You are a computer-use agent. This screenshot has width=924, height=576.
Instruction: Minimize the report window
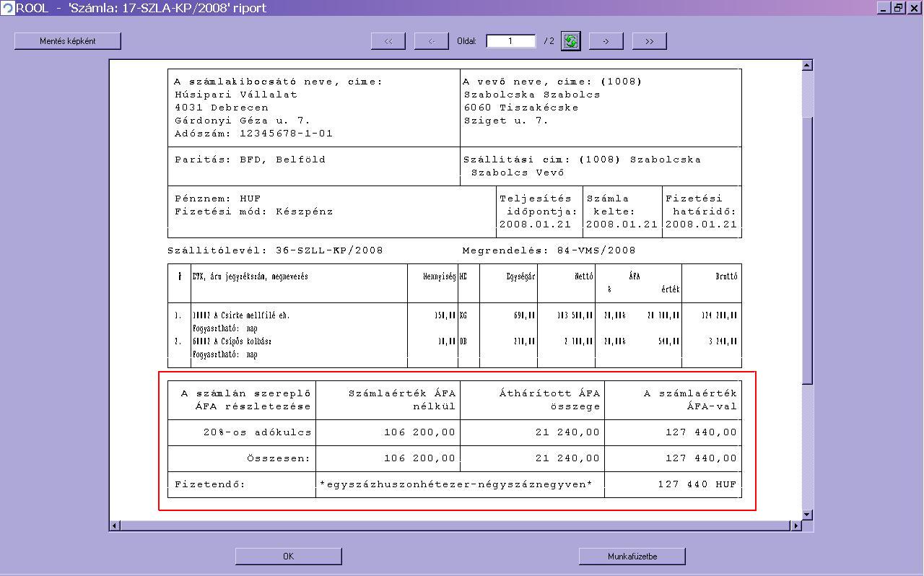coord(885,8)
